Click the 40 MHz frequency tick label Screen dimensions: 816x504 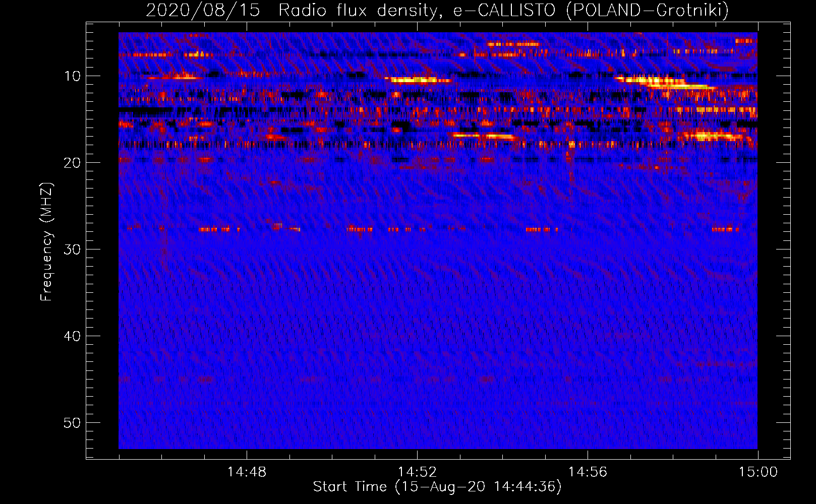coord(72,336)
